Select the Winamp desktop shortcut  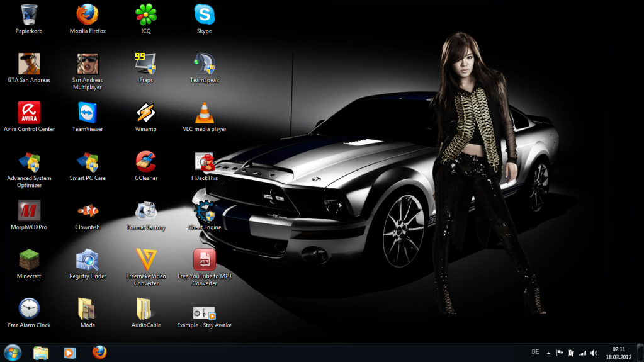coord(146,113)
